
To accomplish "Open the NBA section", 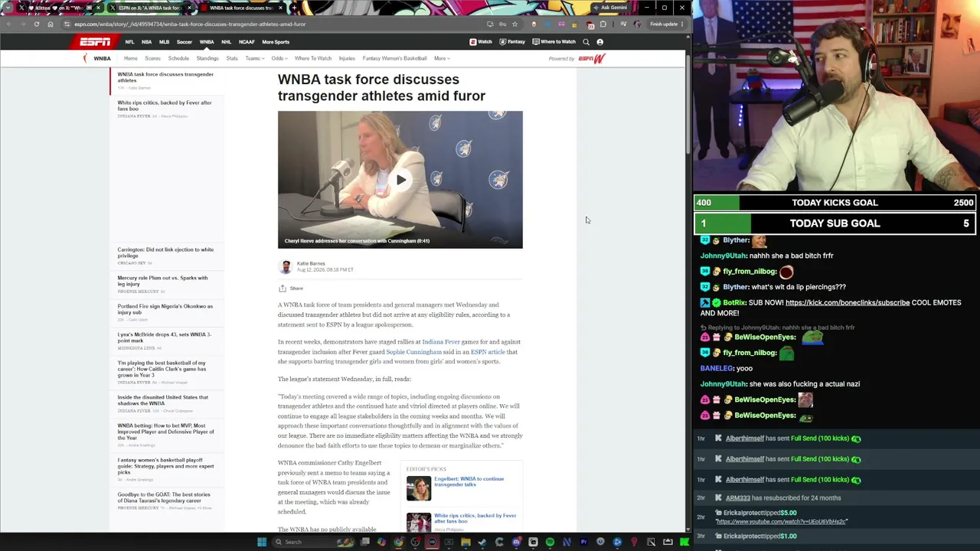I will click(146, 42).
